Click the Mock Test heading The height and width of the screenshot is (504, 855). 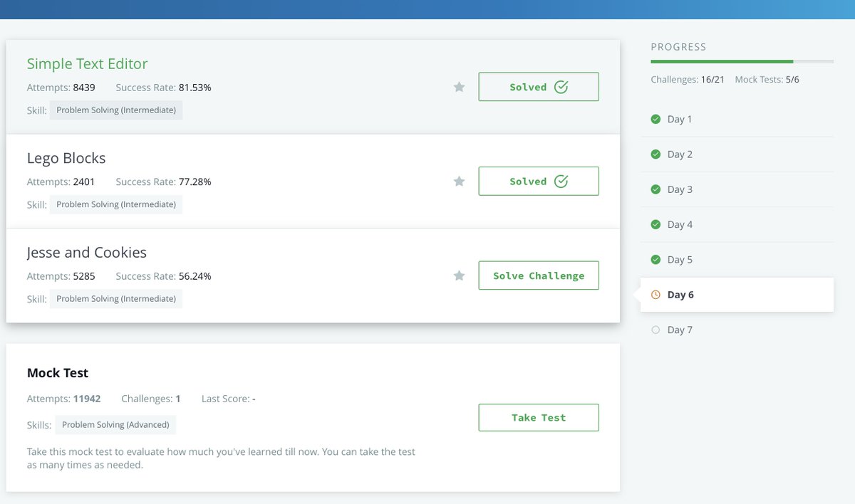coord(58,373)
